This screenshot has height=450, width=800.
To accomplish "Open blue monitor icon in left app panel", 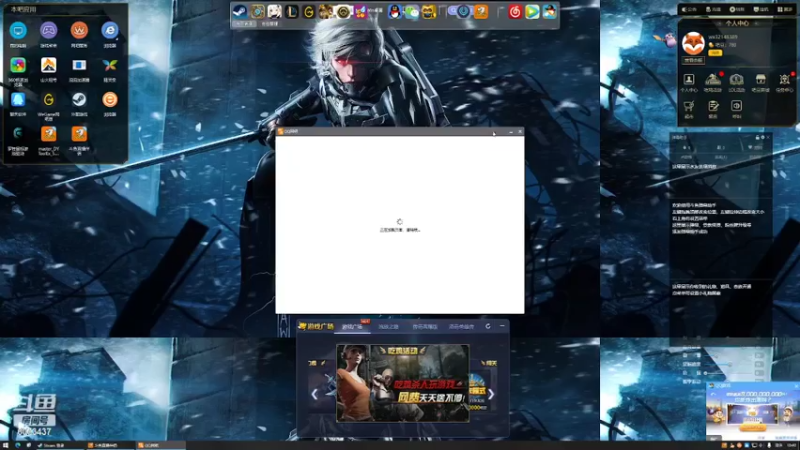I will point(18,31).
